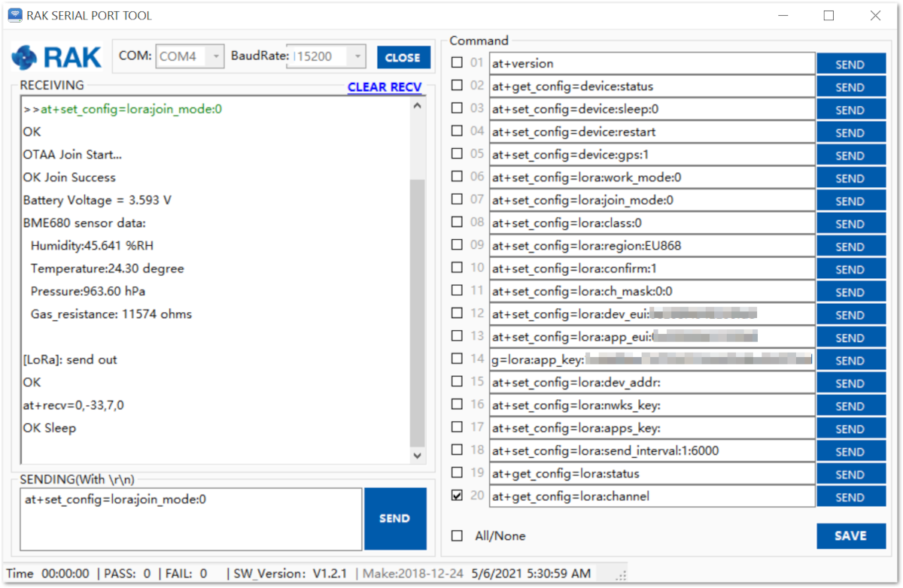The image size is (903, 588).
Task: Click the Time 00:00:00 status entry
Action: point(47,574)
